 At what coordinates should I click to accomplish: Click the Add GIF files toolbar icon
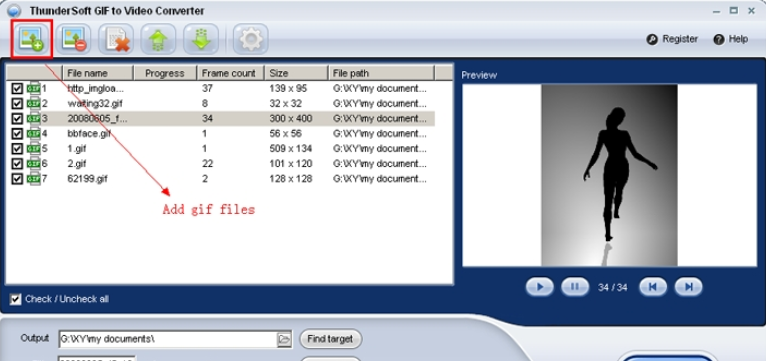31,39
